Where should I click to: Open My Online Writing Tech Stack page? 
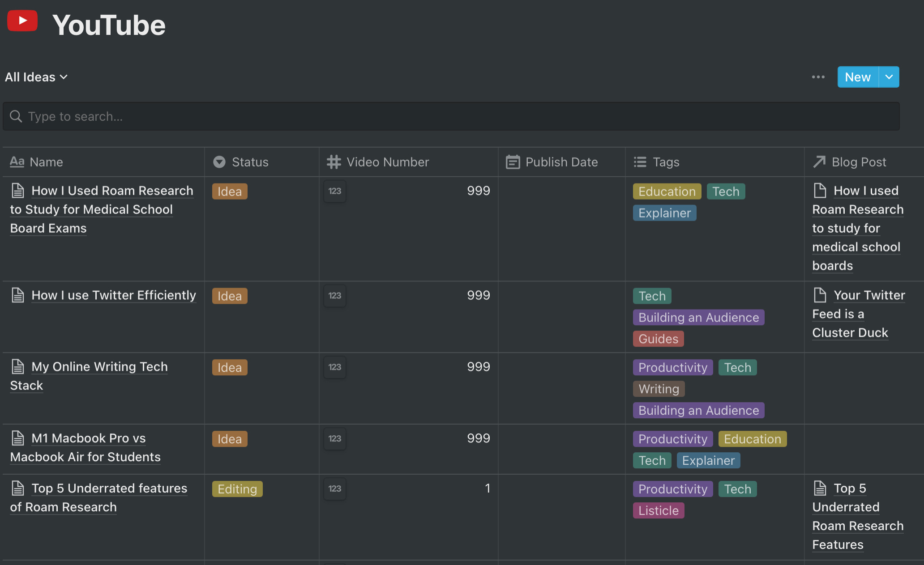pos(89,376)
